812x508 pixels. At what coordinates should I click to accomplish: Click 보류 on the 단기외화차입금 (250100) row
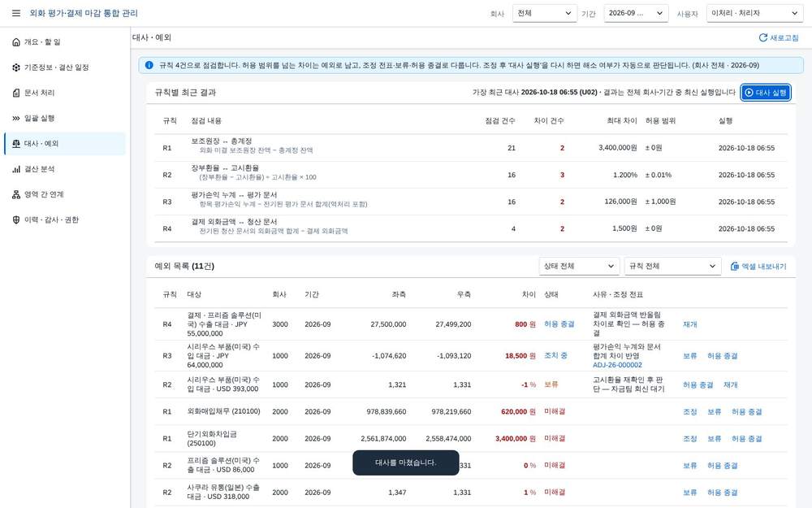click(x=714, y=439)
